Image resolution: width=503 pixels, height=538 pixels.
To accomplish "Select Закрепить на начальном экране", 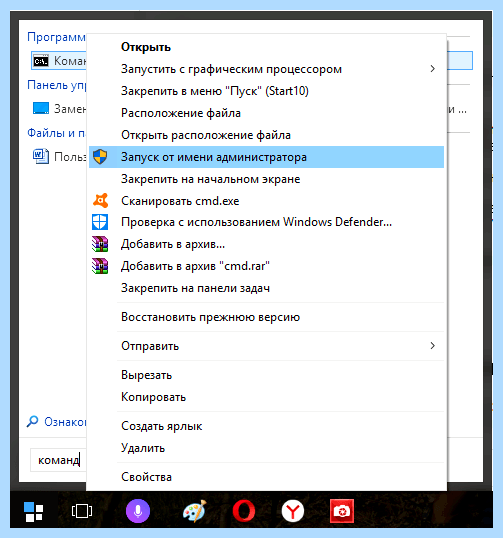I will 266,179.
